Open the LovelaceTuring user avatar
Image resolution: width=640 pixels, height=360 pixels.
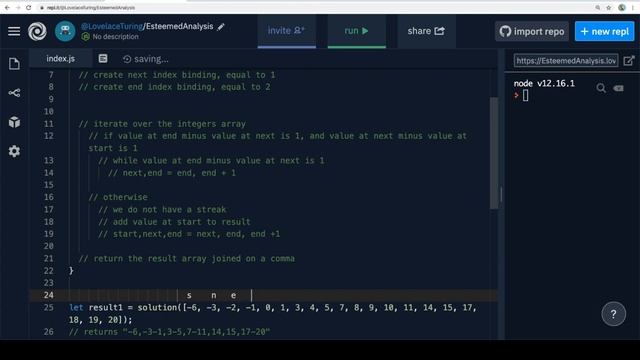click(65, 31)
